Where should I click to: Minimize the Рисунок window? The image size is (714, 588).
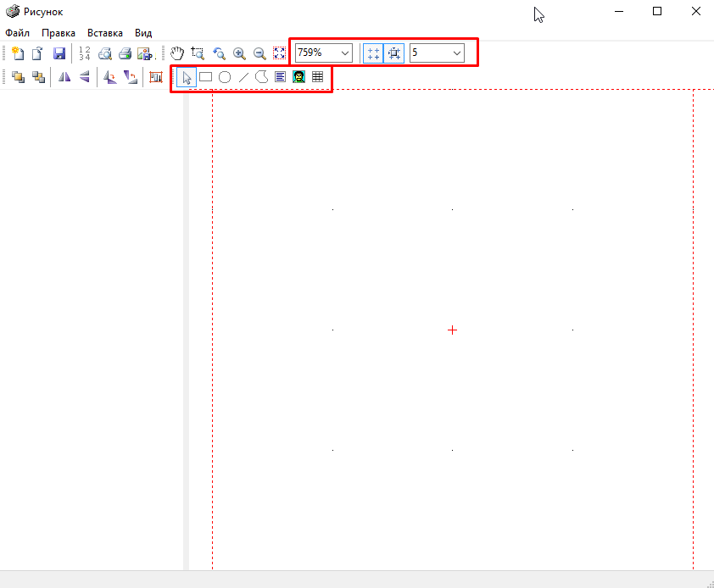point(619,11)
